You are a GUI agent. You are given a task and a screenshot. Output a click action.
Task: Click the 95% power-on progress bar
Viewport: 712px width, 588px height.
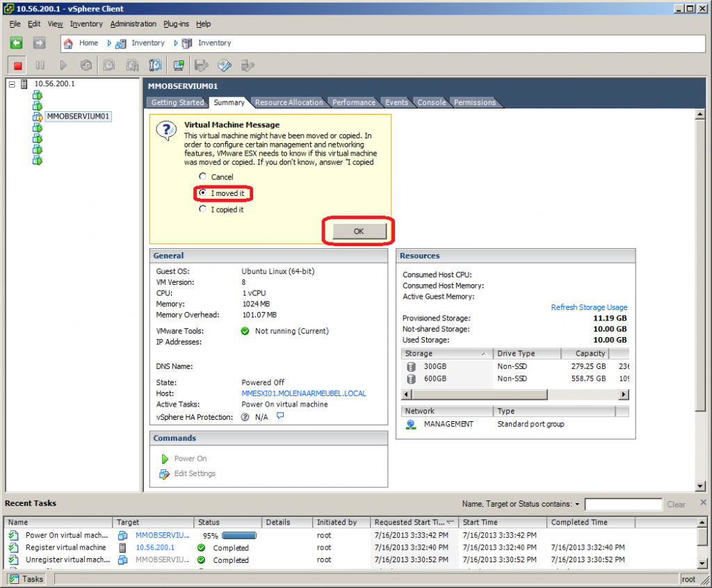(239, 536)
